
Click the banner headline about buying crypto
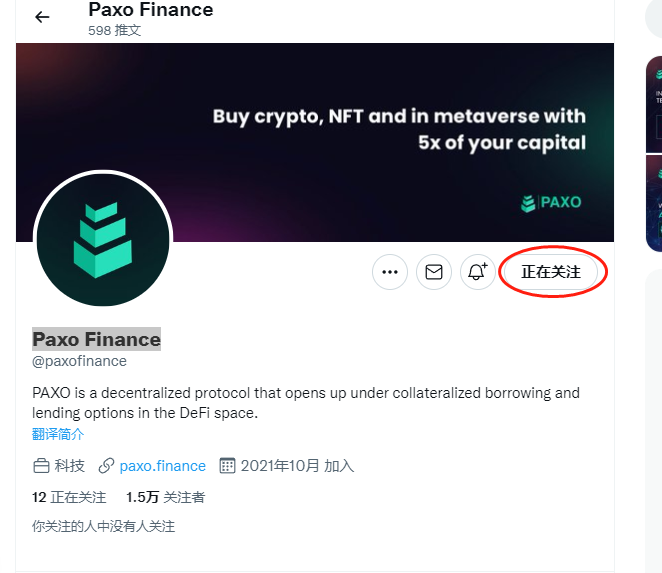tap(399, 129)
